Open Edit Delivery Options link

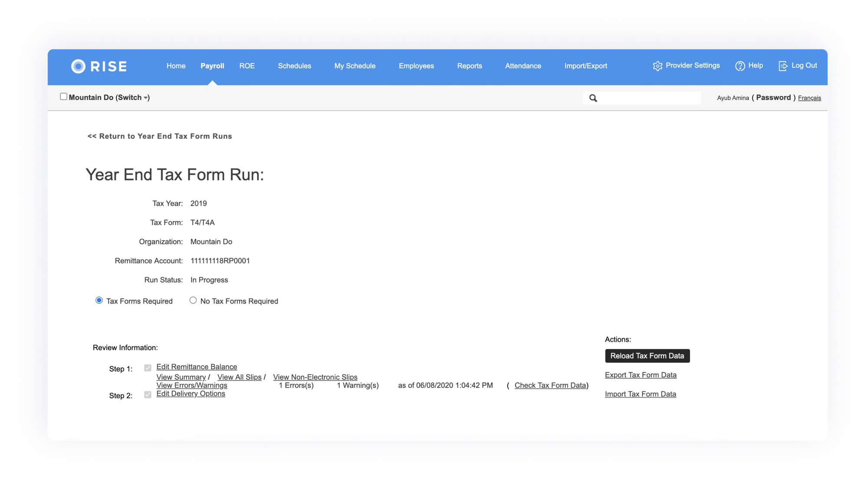coord(191,394)
